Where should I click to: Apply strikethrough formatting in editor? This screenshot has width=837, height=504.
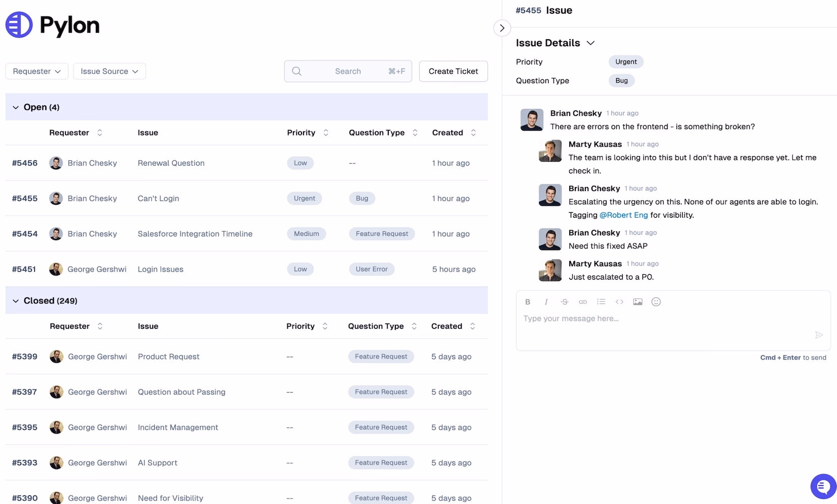(x=564, y=302)
